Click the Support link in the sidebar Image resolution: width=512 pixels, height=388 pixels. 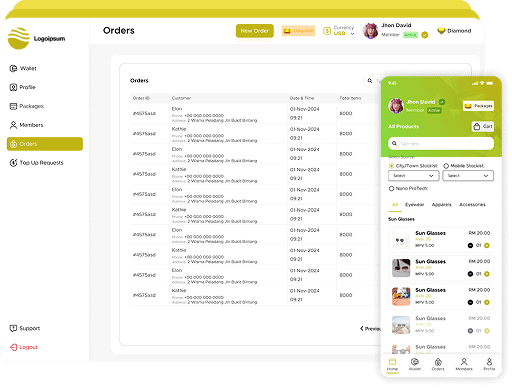(25, 328)
